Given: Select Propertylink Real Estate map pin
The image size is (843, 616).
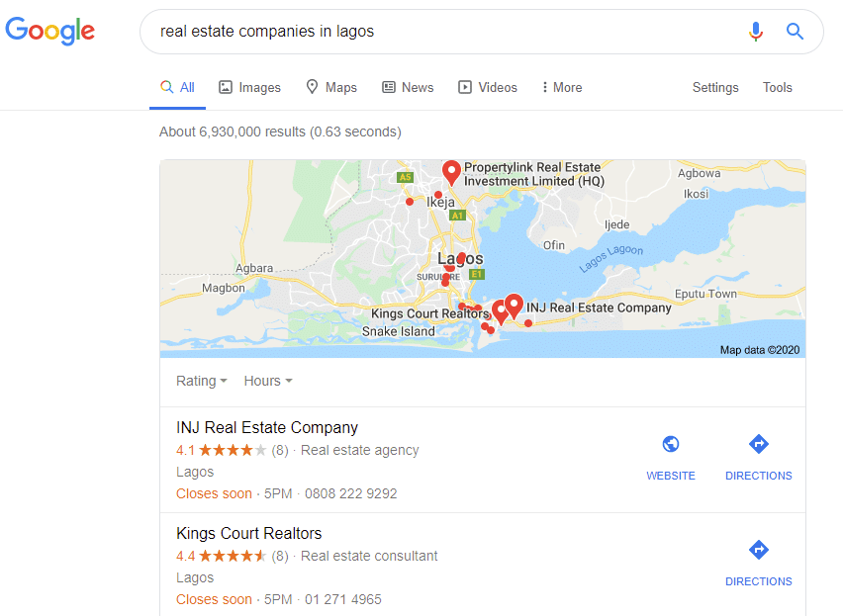Looking at the screenshot, I should point(451,172).
